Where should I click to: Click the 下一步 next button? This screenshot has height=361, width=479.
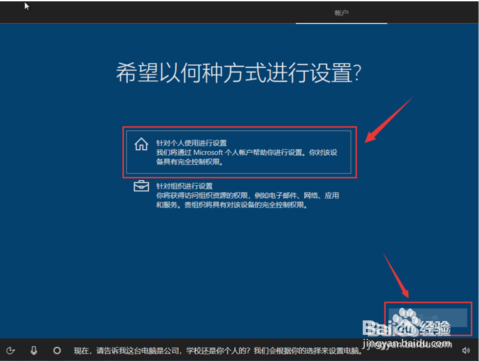coord(428,318)
